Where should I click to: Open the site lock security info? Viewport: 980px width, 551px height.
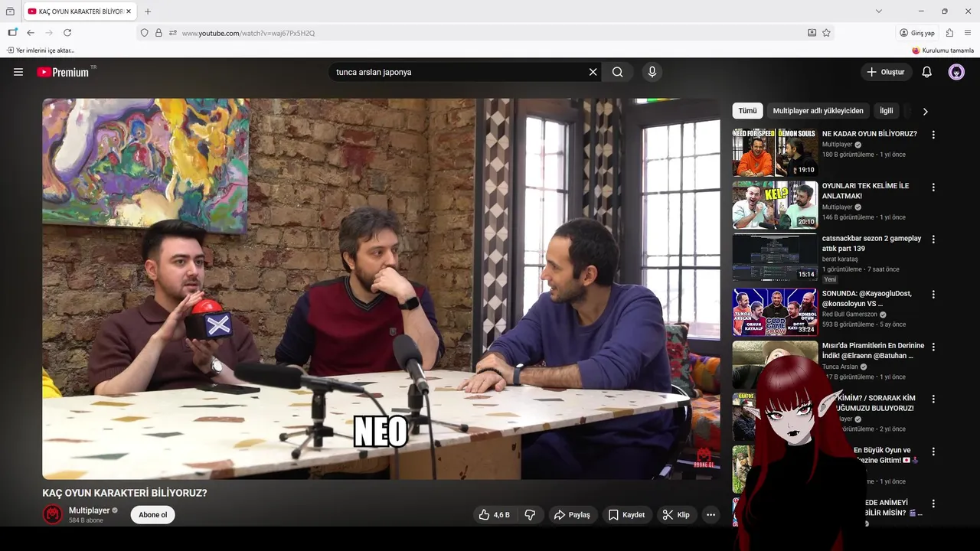pyautogui.click(x=158, y=33)
